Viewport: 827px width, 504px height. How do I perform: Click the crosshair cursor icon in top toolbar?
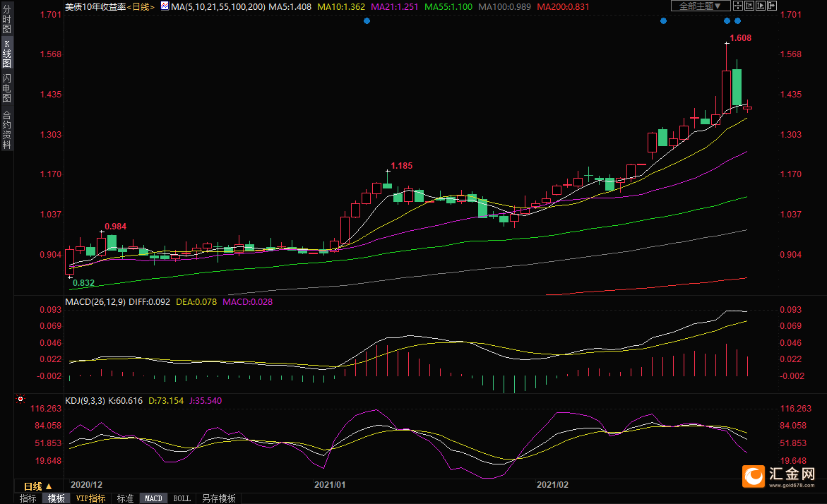(738, 6)
